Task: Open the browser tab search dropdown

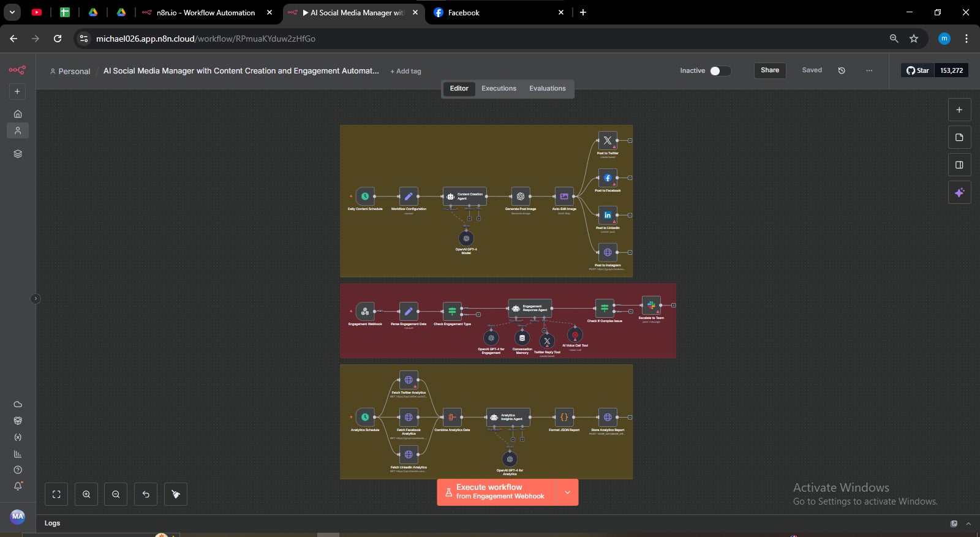Action: (12, 12)
